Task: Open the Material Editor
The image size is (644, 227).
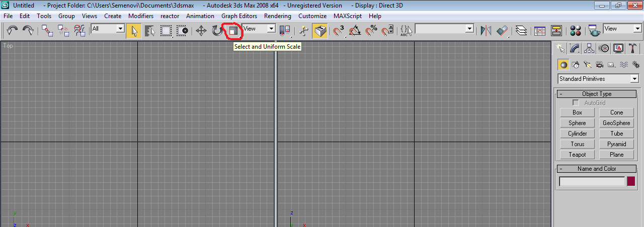Action: (x=576, y=31)
